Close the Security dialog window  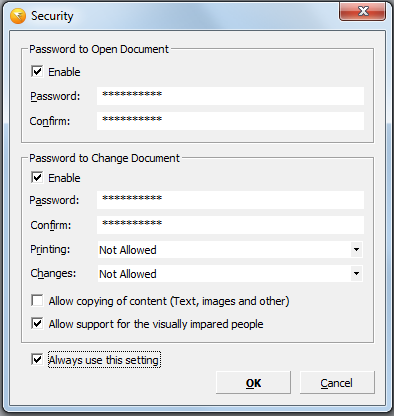pos(362,11)
